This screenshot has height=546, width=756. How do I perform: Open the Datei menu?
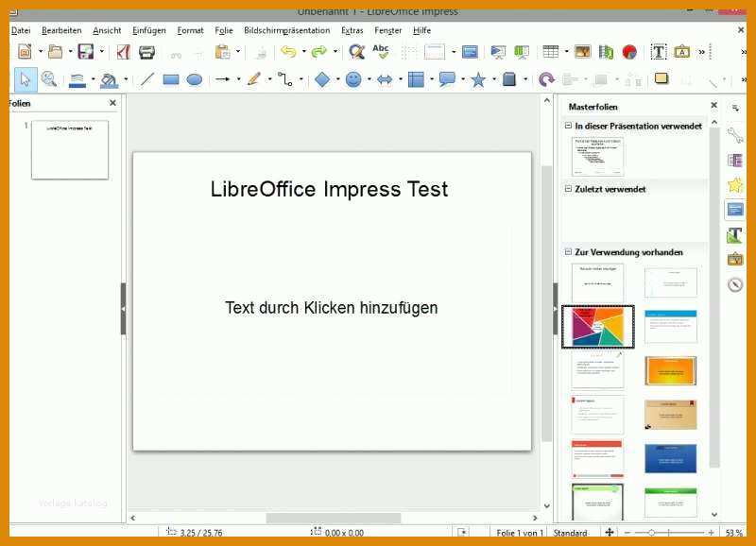tap(21, 30)
